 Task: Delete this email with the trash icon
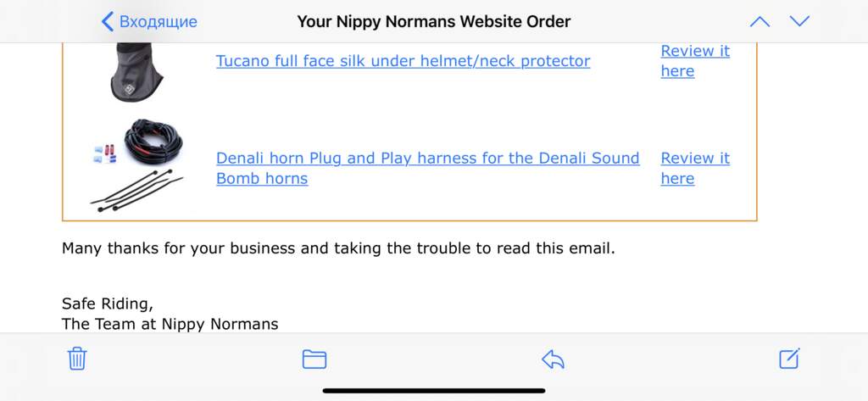77,359
